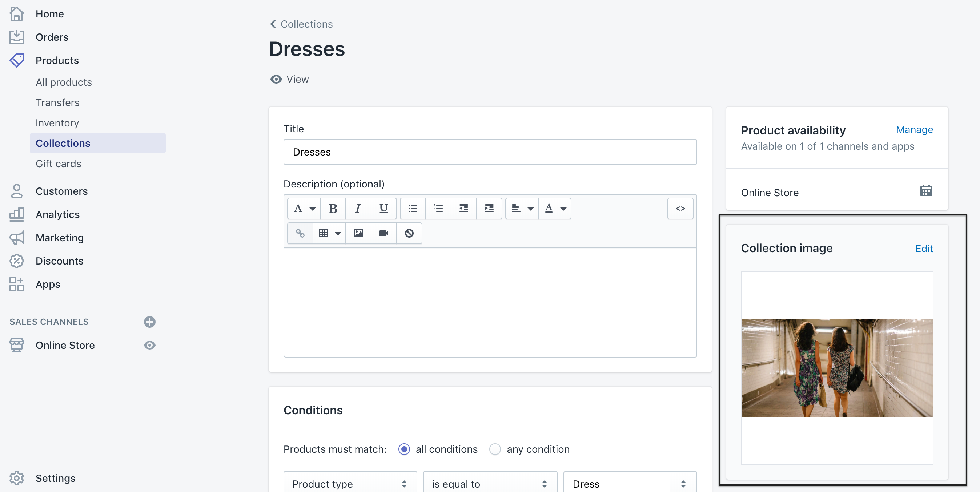Open the text color picker dropdown
The image size is (980, 492).
point(555,208)
